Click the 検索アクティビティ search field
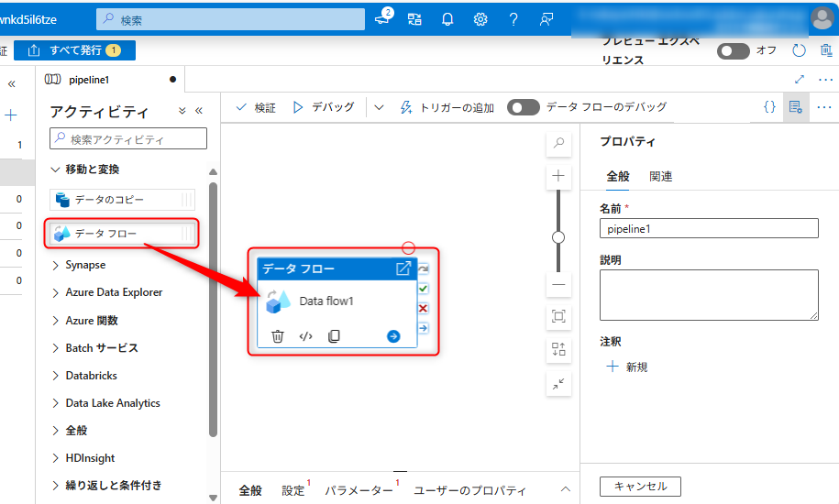Image resolution: width=839 pixels, height=504 pixels. click(x=128, y=138)
